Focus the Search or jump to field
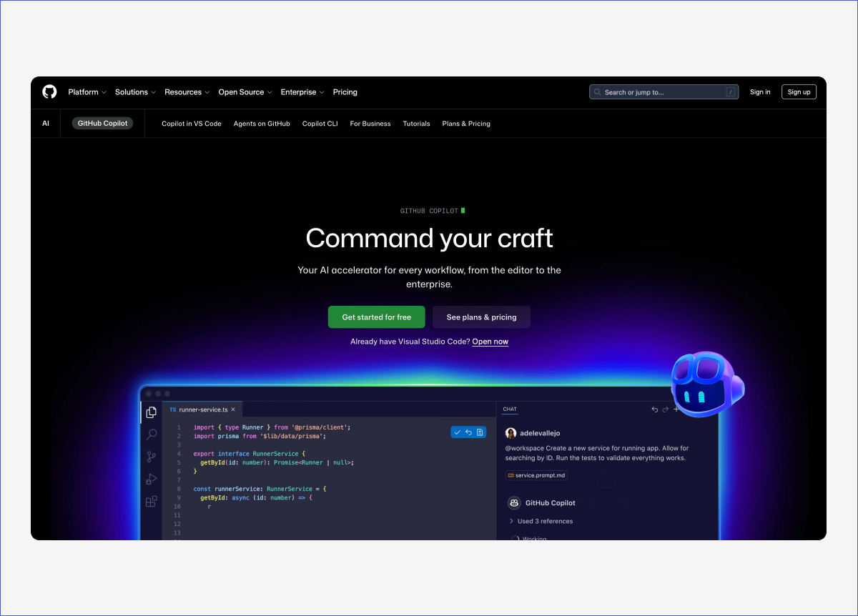Viewport: 858px width, 616px height. (x=664, y=92)
